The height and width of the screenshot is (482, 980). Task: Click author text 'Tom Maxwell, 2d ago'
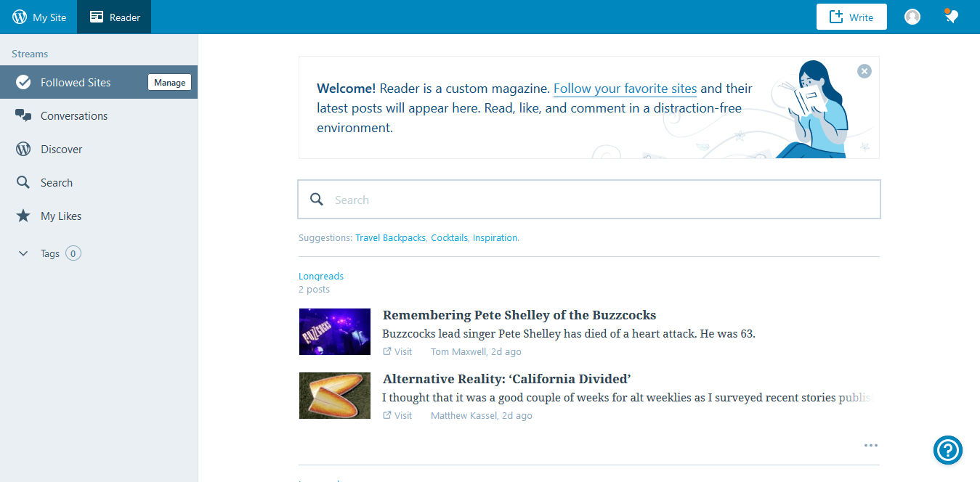[476, 351]
